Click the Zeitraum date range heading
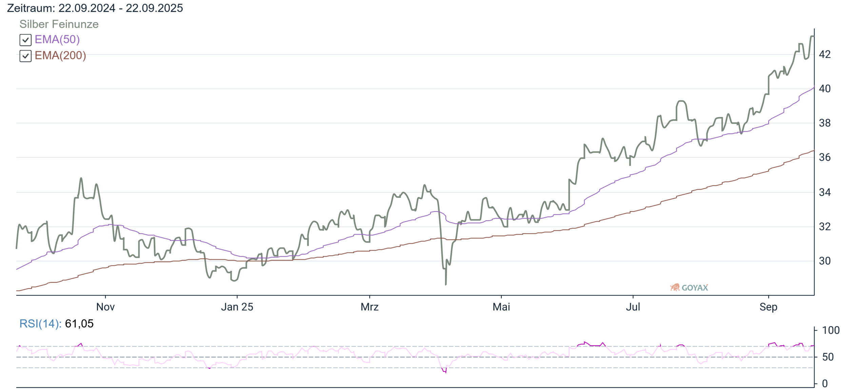868x391 pixels. 95,8
